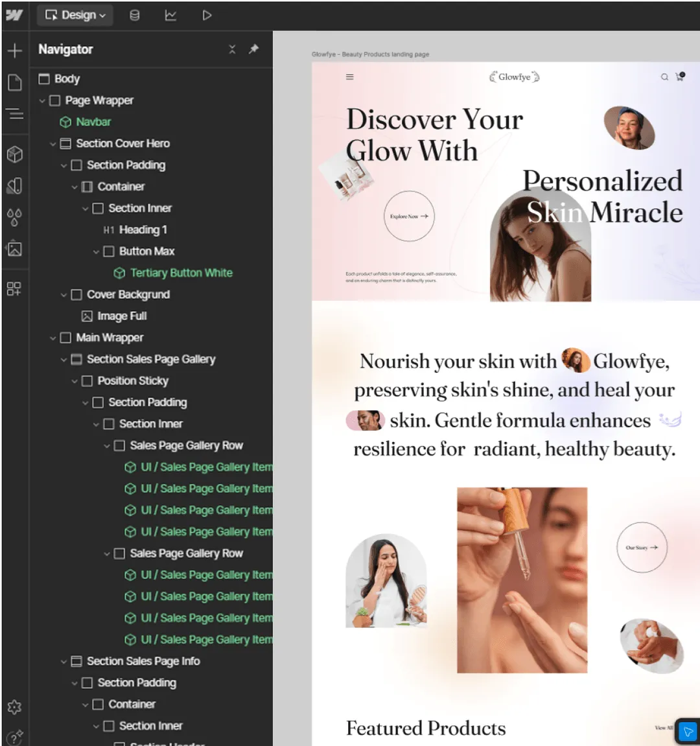The image size is (700, 746).
Task: Open the site analytics chart panel
Action: click(x=170, y=16)
